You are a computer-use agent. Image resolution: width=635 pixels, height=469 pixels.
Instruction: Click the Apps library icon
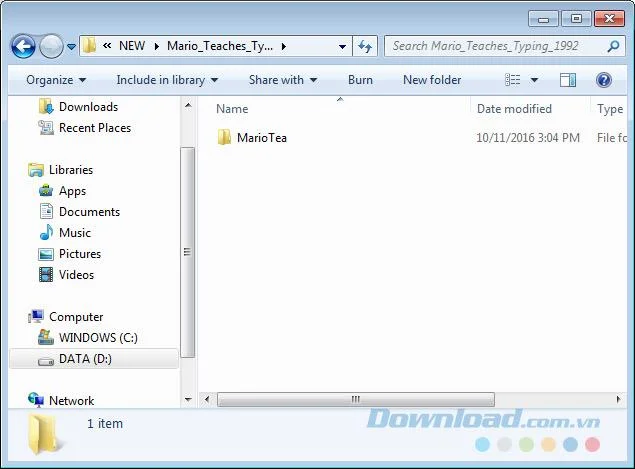46,191
